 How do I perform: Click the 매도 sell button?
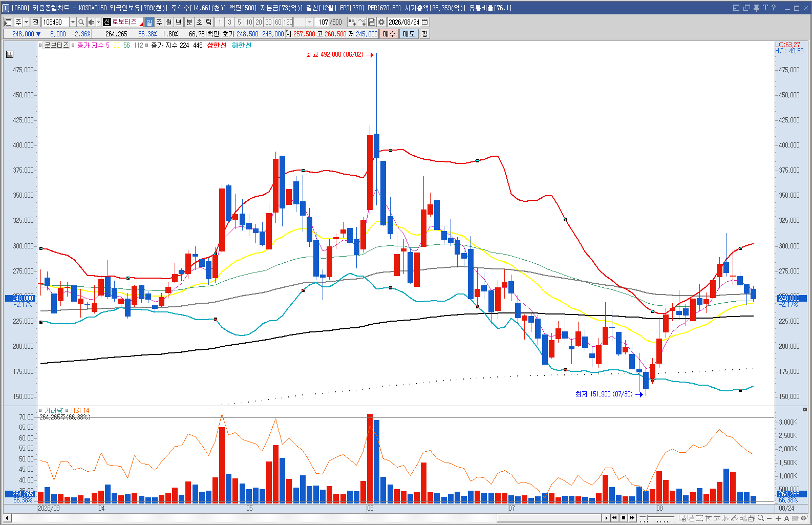[409, 34]
